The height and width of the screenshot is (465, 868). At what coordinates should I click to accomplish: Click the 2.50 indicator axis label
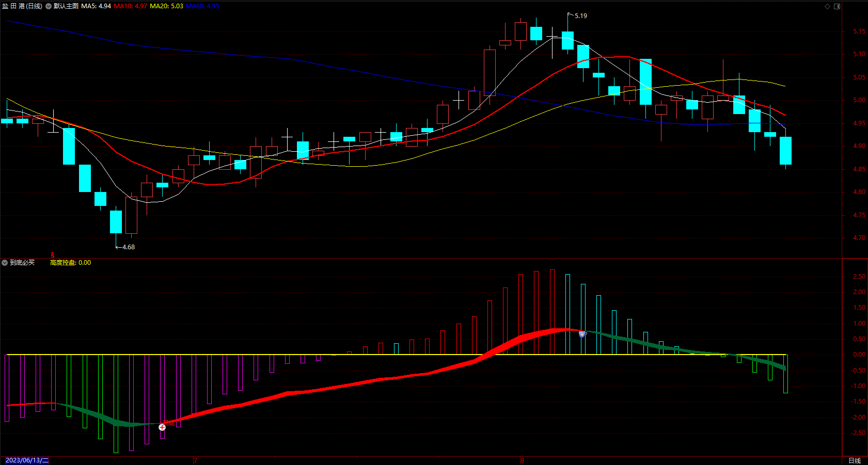coord(859,277)
